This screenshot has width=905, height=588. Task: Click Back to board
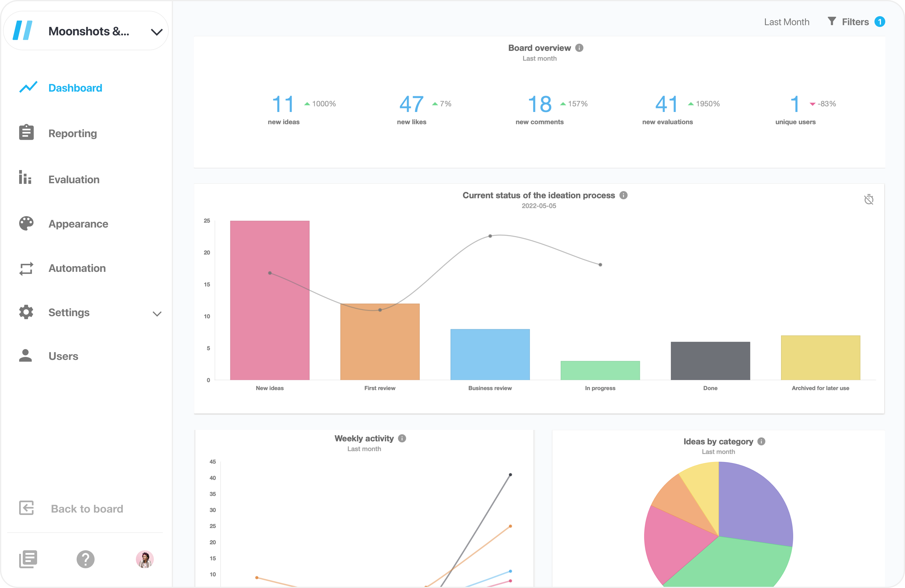(87, 508)
